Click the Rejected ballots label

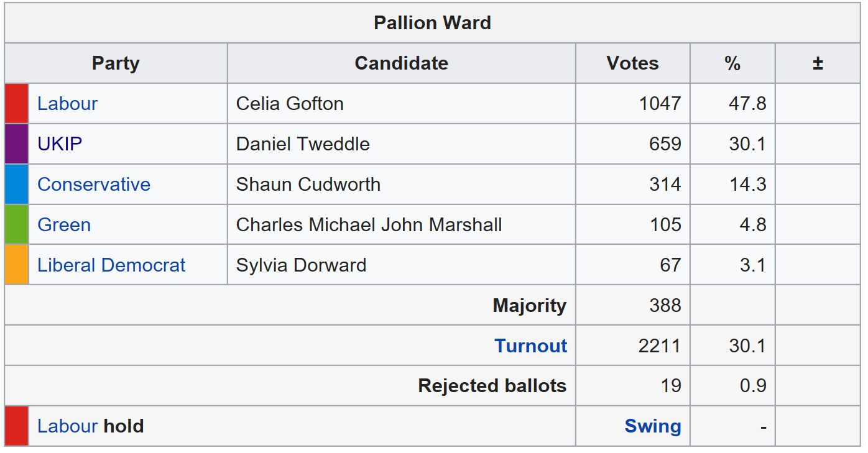[x=492, y=386]
